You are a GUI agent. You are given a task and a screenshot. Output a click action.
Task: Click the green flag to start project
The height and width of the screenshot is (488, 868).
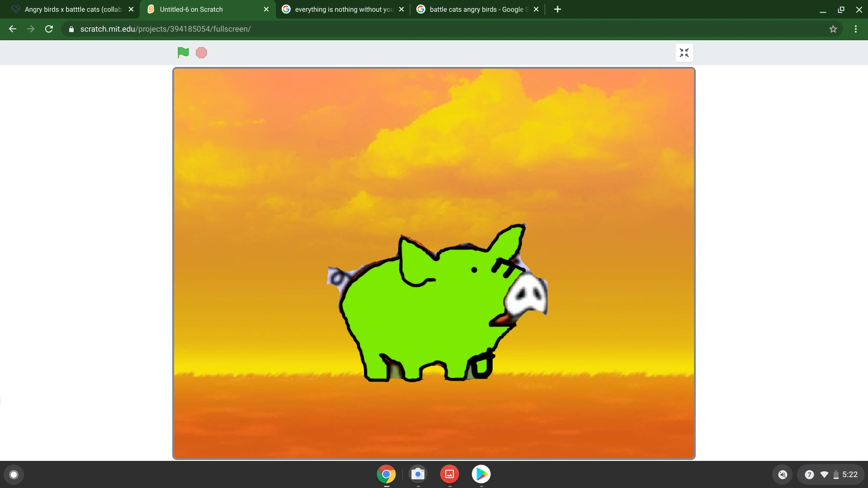(183, 53)
